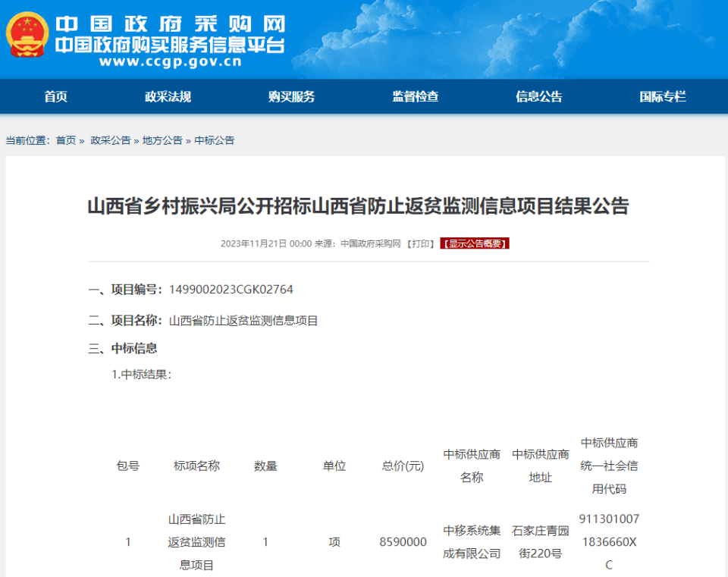This screenshot has width=728, height=577.
Task: Select the 国际专栏 navigation item
Action: (x=662, y=96)
